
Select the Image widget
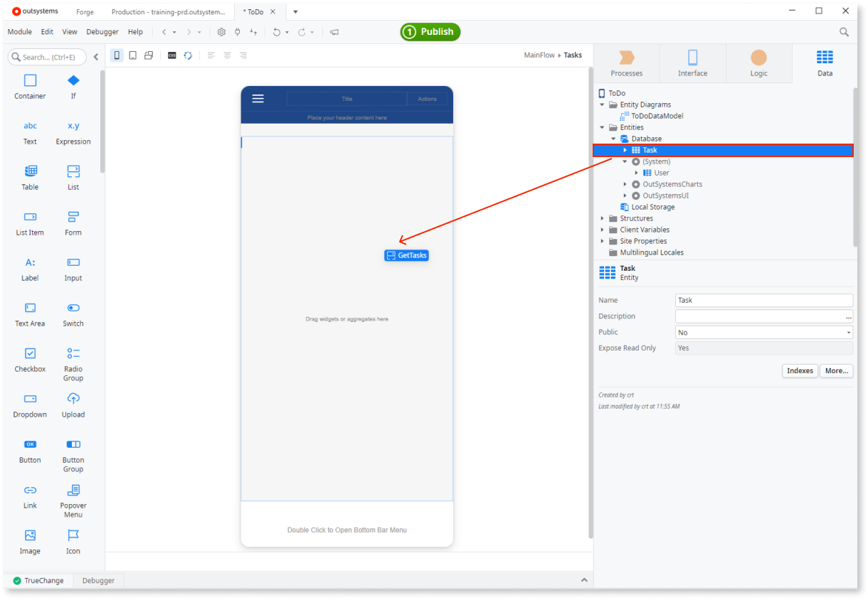29,535
